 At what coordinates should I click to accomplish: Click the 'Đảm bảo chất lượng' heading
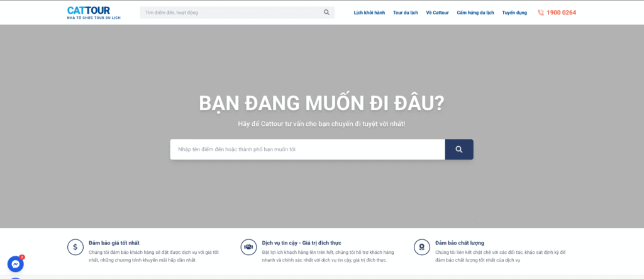(x=460, y=242)
